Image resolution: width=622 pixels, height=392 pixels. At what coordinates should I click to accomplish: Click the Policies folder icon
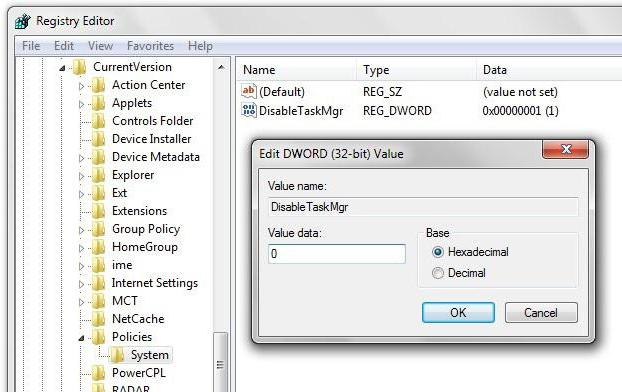pos(98,337)
